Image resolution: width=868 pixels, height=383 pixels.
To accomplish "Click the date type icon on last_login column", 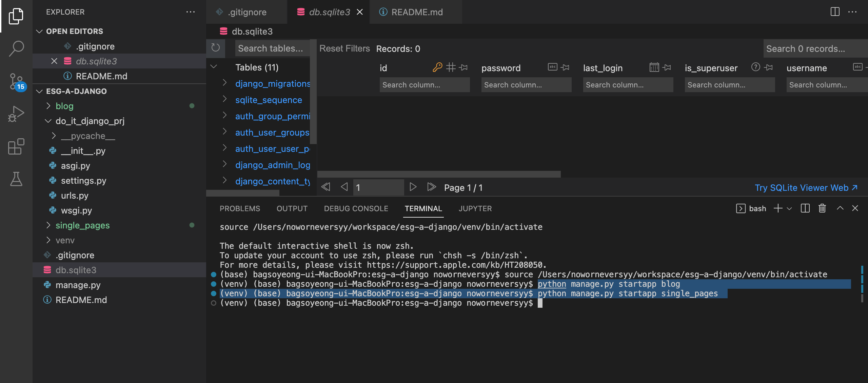I will coord(654,67).
